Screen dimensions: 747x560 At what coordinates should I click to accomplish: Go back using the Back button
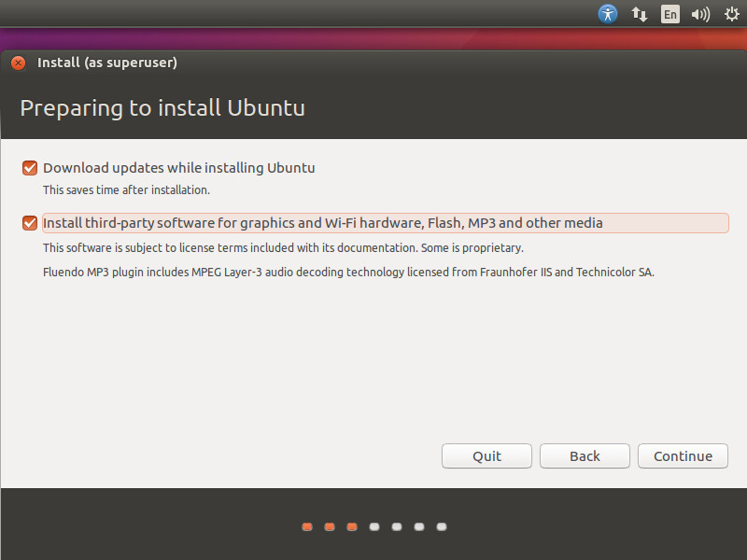(585, 455)
